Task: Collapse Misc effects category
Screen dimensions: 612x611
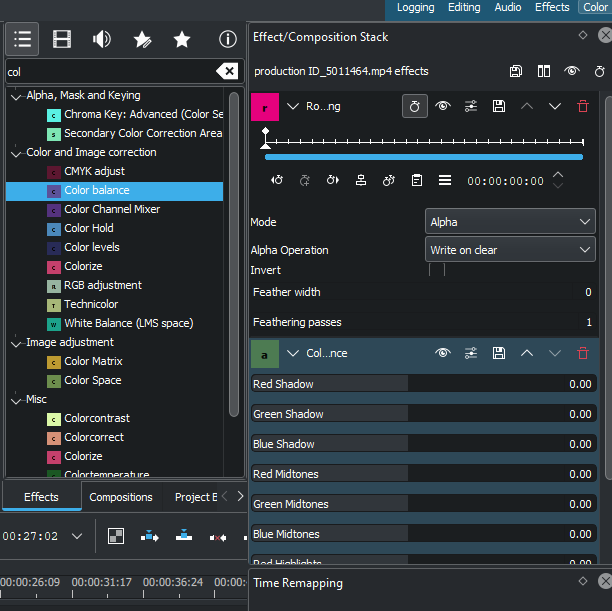Action: tap(16, 400)
